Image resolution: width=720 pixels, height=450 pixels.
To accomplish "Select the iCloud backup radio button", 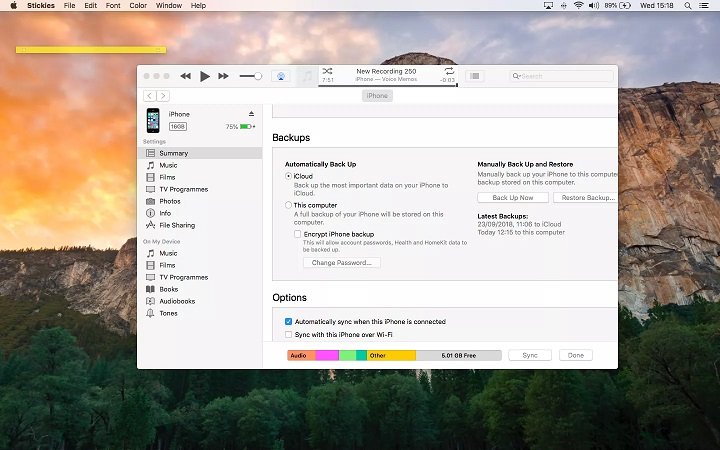I will (x=289, y=176).
